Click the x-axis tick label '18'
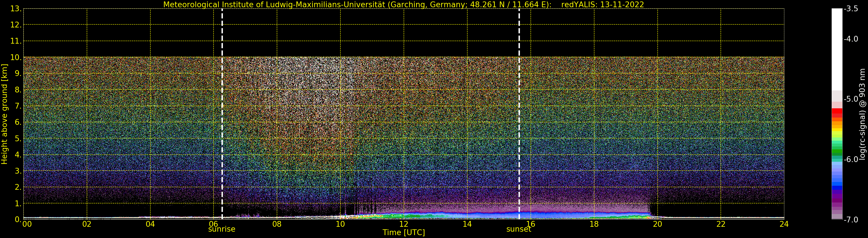 point(594,224)
